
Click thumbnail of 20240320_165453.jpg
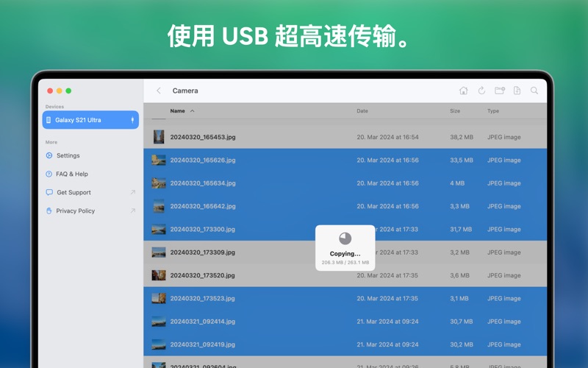coord(159,137)
